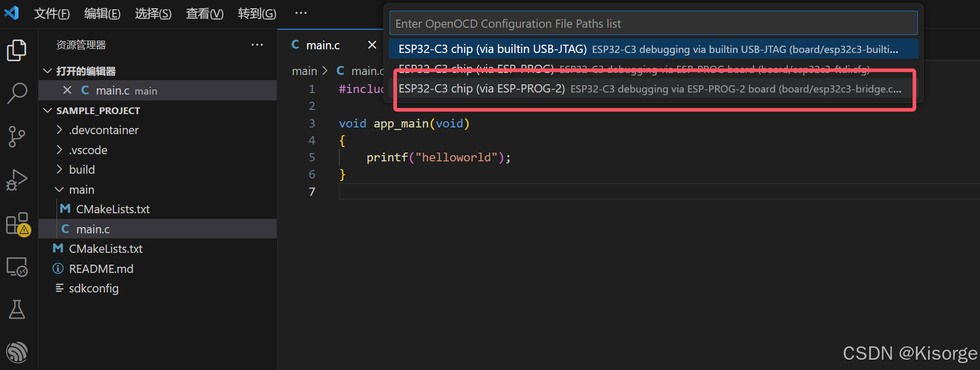Click line number 3 in gutter
This screenshot has height=370, width=980.
point(312,123)
